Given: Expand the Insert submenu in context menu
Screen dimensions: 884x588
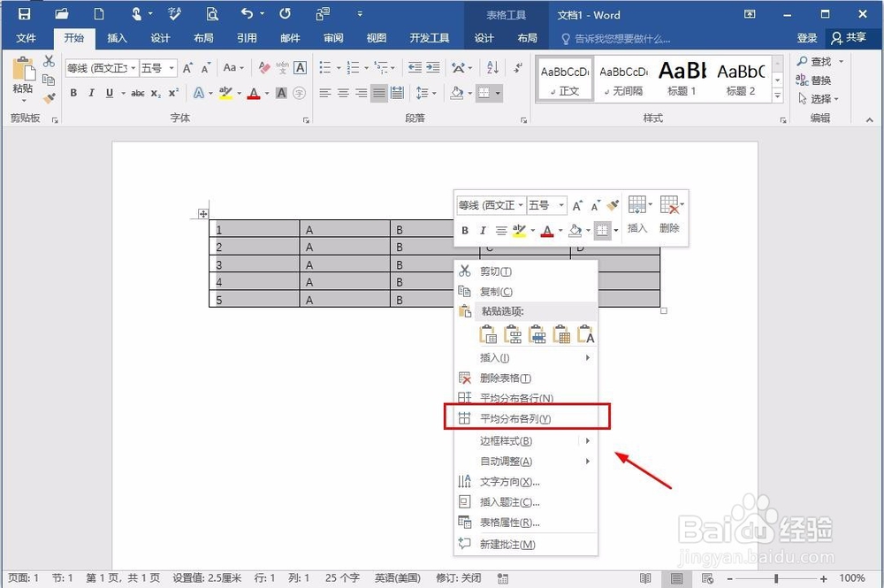Looking at the screenshot, I should pyautogui.click(x=525, y=358).
